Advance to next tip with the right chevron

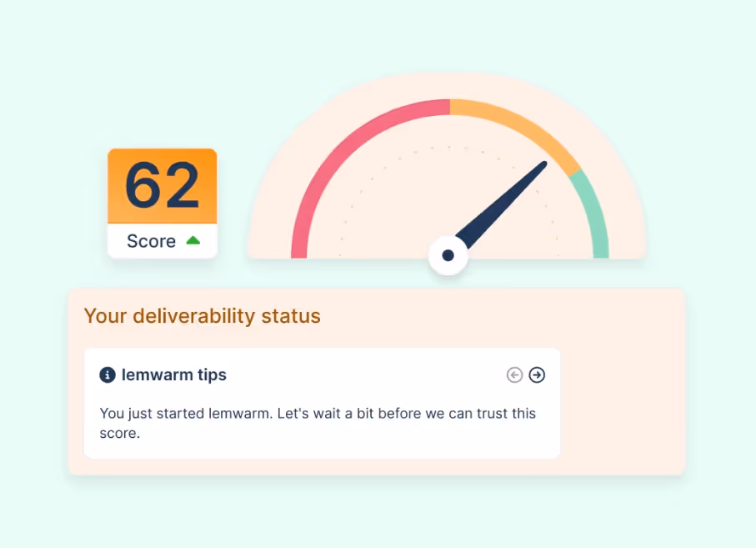[x=536, y=375]
